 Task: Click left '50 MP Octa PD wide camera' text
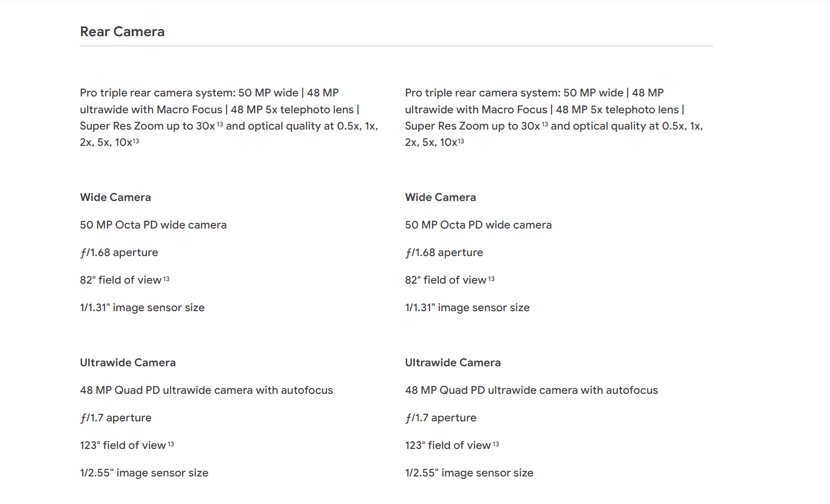(x=153, y=225)
